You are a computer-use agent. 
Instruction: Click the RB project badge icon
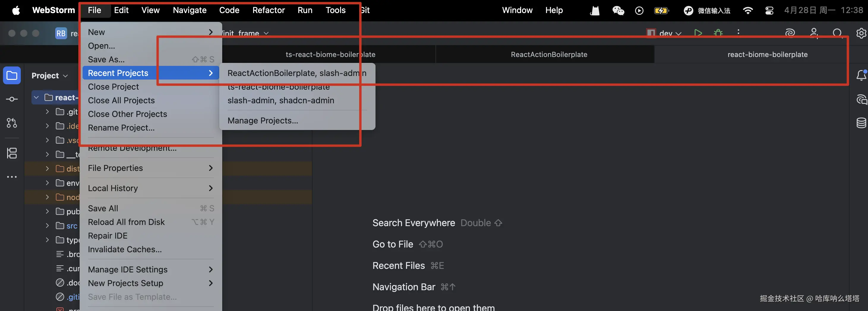coord(61,33)
